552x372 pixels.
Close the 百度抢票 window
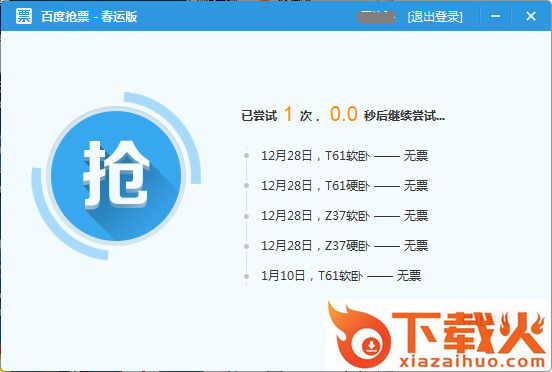(531, 16)
